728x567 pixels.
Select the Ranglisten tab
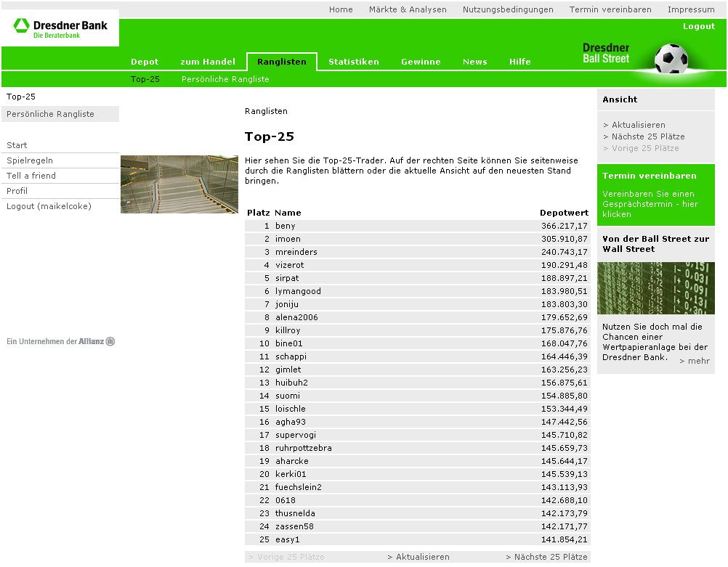[x=282, y=62]
